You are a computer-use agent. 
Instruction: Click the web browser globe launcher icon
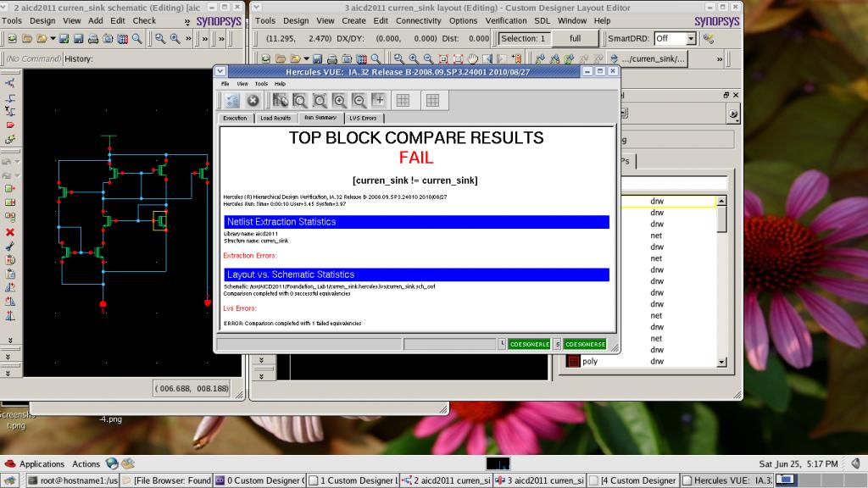(112, 463)
